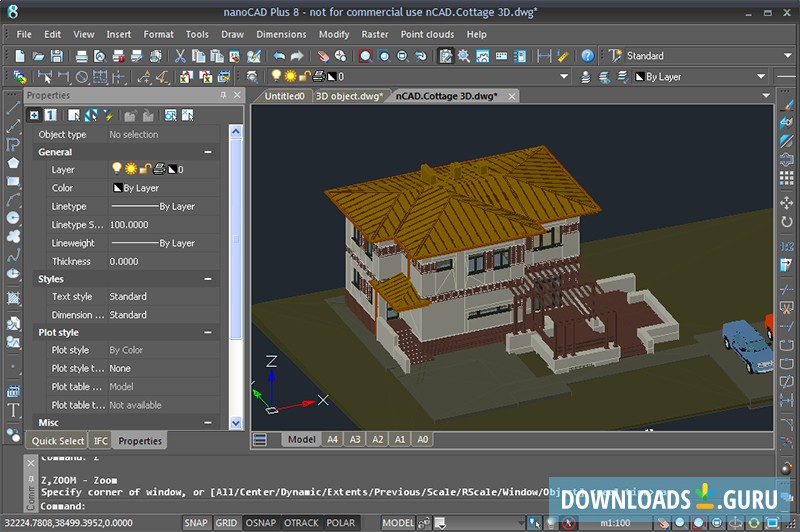Click the A4 layout tab
Viewport: 800px width, 532px height.
click(333, 439)
